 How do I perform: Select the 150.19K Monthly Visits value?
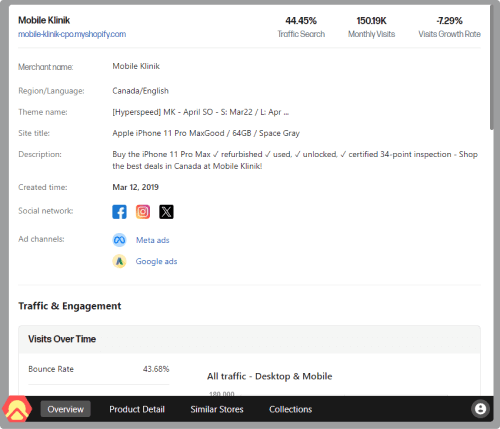click(x=372, y=21)
